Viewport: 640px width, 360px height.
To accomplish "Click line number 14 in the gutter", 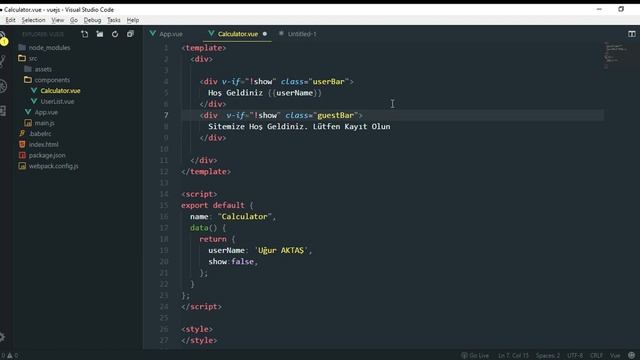I will point(164,194).
